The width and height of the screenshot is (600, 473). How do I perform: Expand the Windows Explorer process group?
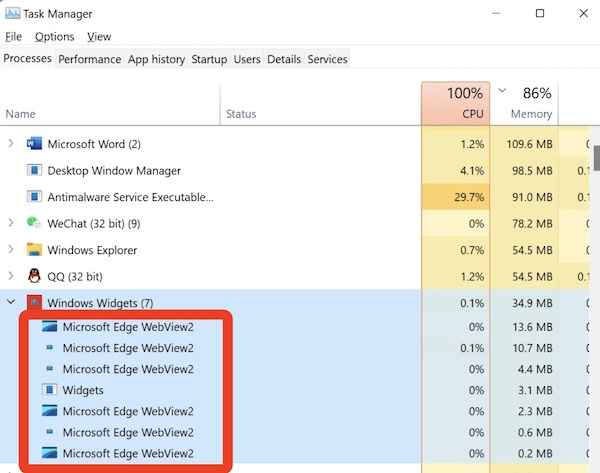[11, 250]
